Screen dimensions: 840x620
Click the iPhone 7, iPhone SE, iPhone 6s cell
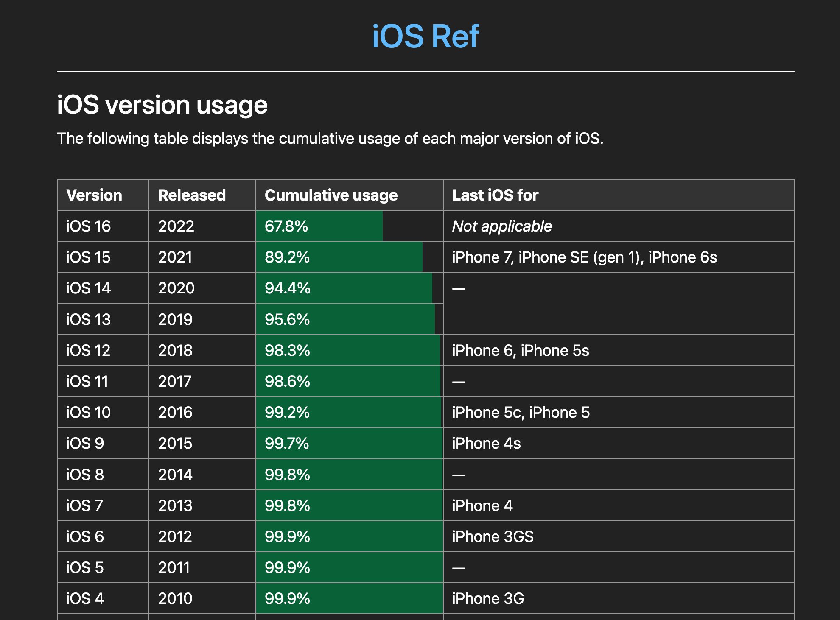click(x=619, y=257)
